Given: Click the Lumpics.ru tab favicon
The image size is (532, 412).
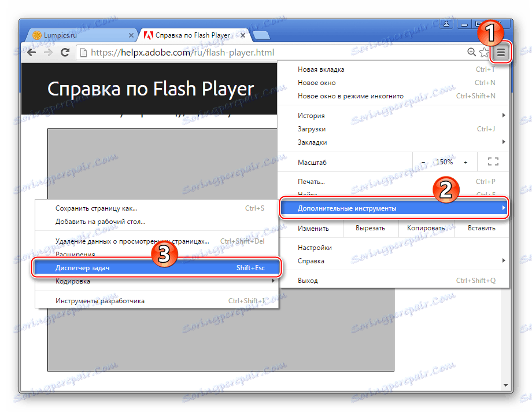Looking at the screenshot, I should click(x=37, y=35).
